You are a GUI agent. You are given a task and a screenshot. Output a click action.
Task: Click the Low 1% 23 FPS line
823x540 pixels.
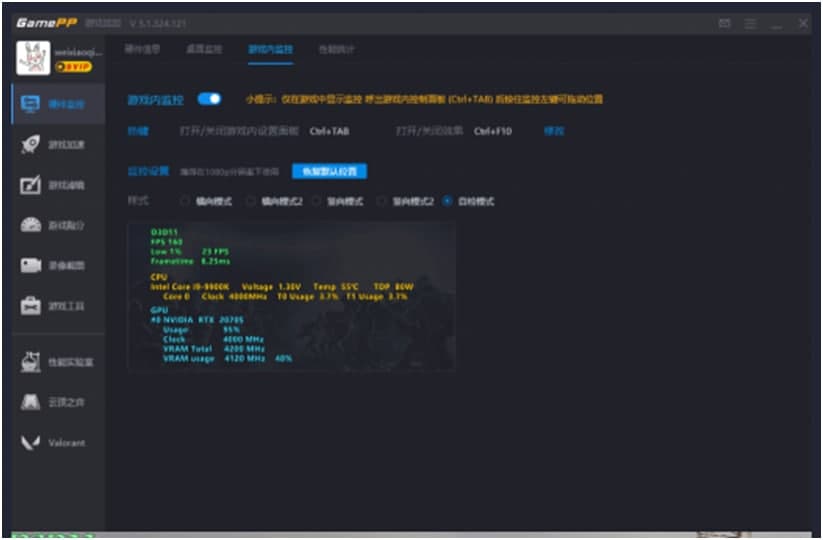pos(190,251)
